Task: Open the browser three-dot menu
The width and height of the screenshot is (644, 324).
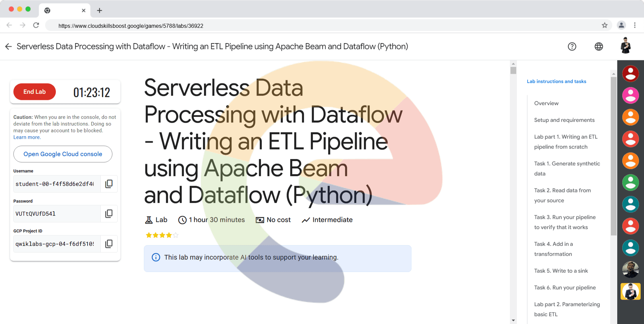Action: (635, 25)
